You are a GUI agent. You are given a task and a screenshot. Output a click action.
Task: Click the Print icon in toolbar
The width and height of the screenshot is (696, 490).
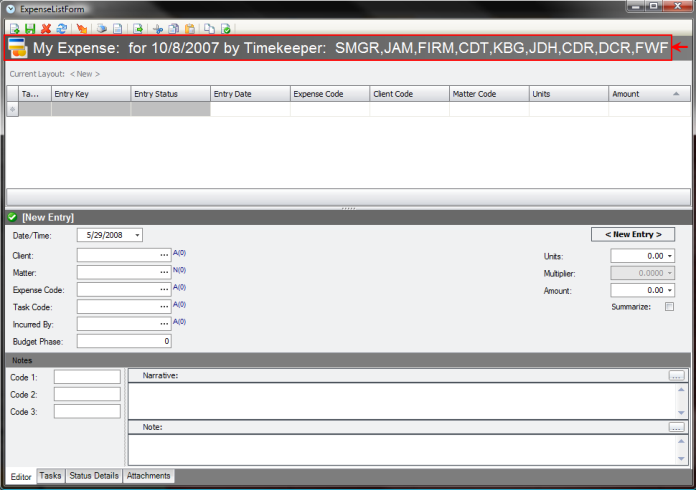pyautogui.click(x=102, y=29)
